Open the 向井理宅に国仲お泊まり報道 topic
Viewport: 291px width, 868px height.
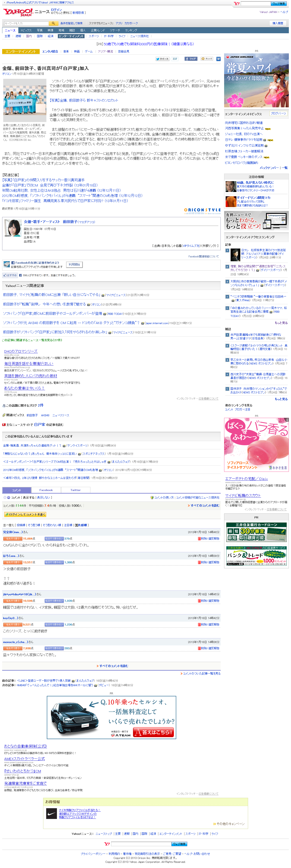244,123
